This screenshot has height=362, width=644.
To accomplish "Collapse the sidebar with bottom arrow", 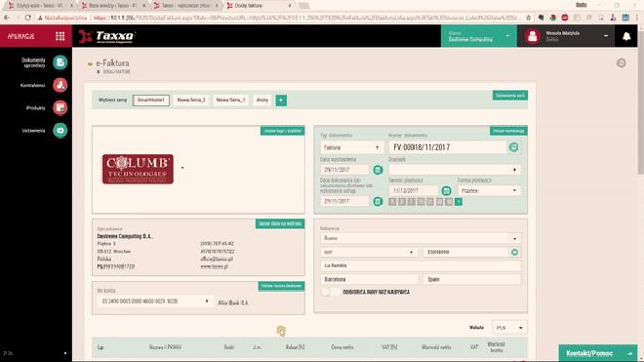I will click(65, 353).
